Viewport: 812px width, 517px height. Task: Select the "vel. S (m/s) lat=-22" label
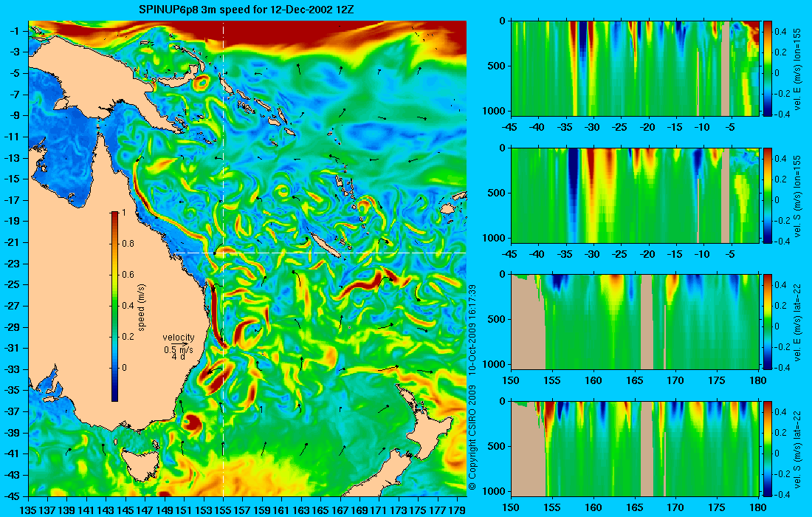coord(798,449)
